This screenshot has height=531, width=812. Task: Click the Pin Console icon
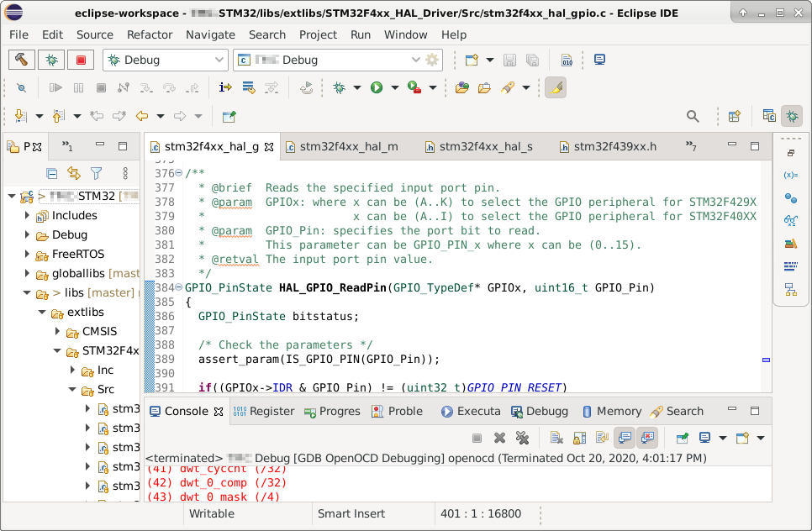(x=683, y=438)
